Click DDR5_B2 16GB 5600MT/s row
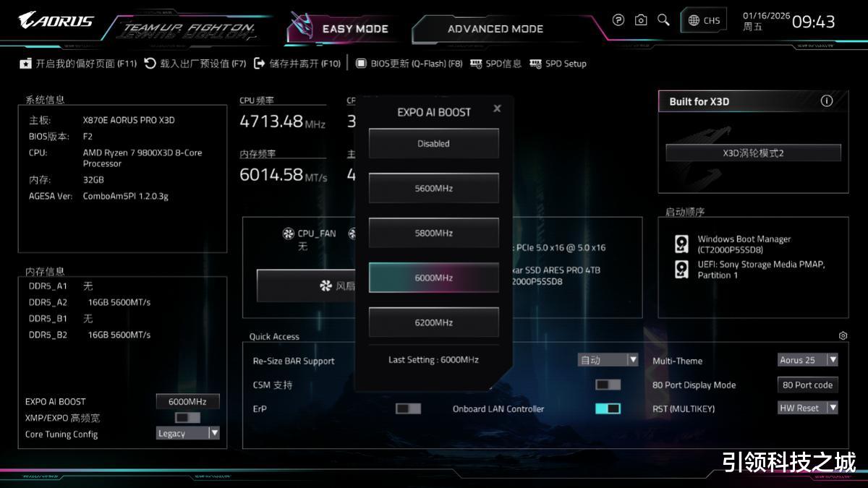The image size is (868, 488). tap(90, 335)
